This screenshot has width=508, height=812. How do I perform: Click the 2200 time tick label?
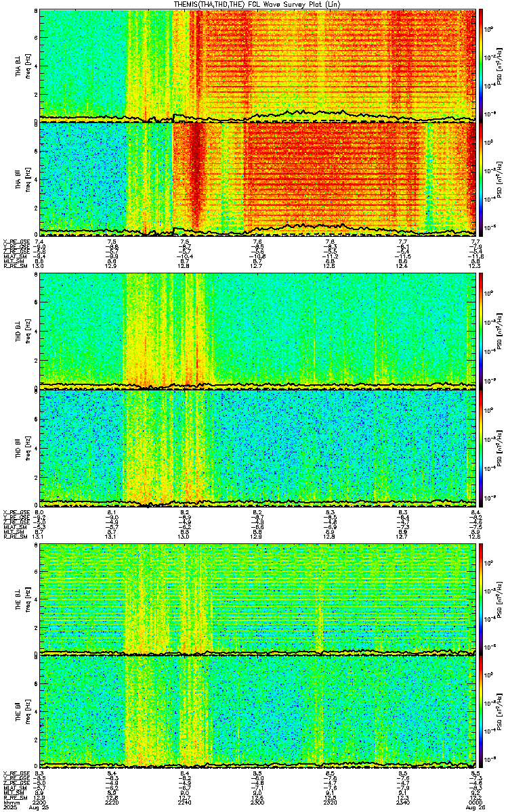tap(39, 802)
